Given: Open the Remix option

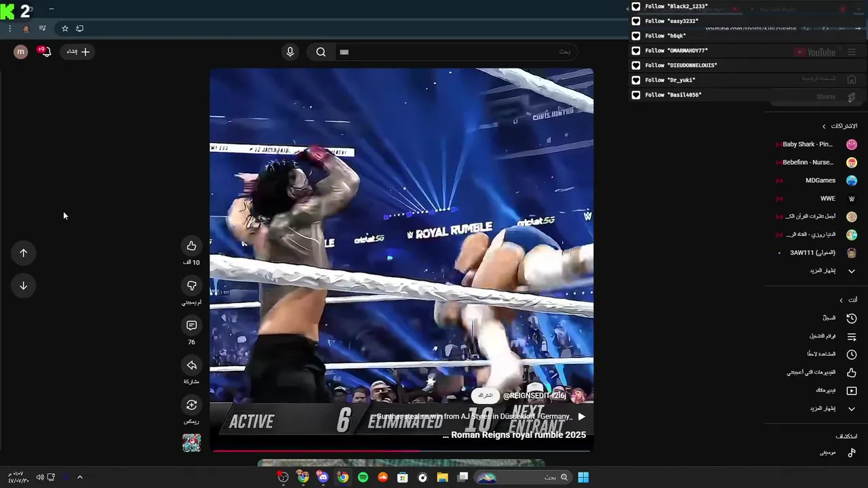Looking at the screenshot, I should (191, 405).
